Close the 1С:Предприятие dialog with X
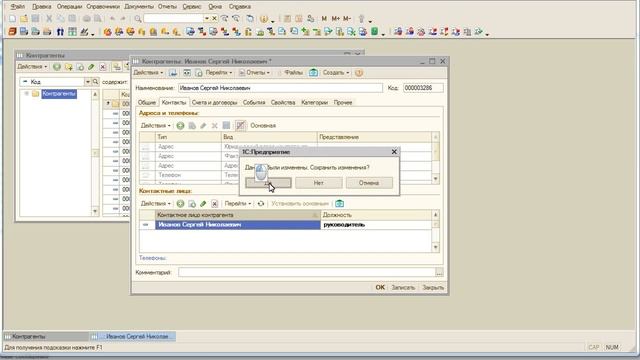The image size is (640, 360). click(x=394, y=152)
